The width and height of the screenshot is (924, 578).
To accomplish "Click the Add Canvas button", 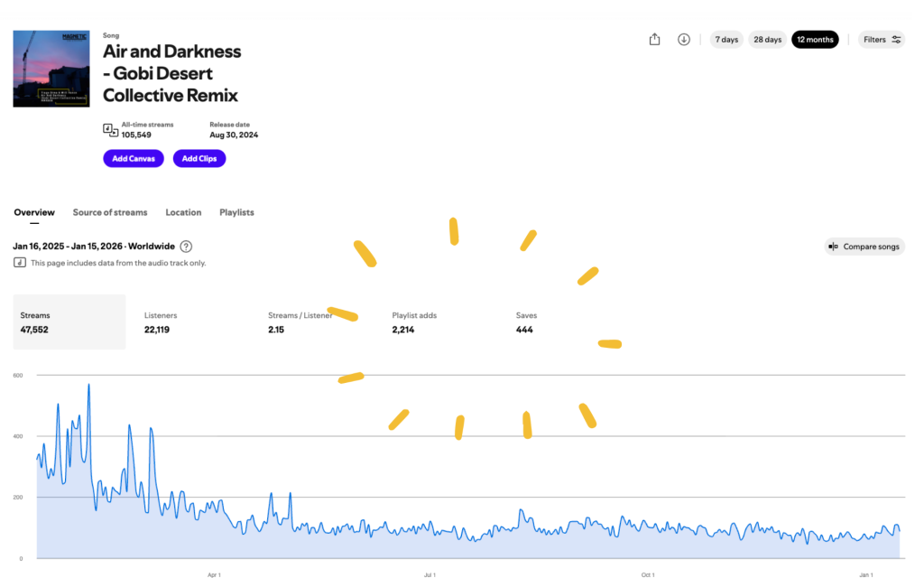I will click(133, 159).
